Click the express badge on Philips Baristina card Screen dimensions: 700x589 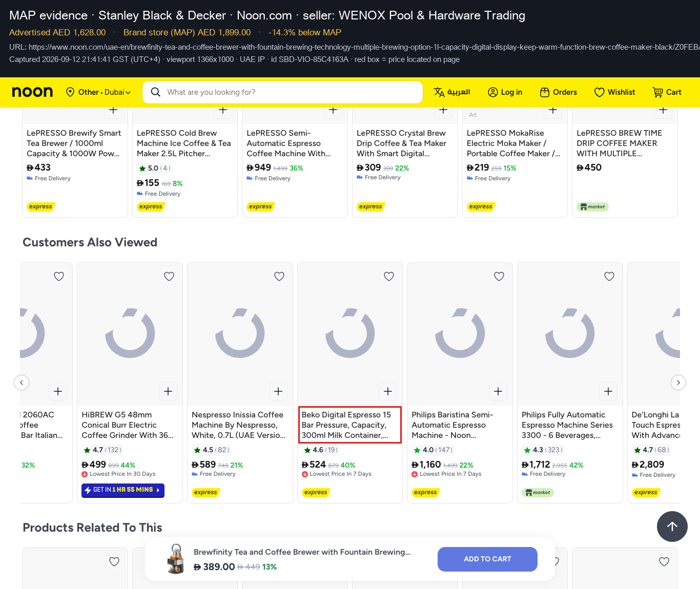pos(425,493)
